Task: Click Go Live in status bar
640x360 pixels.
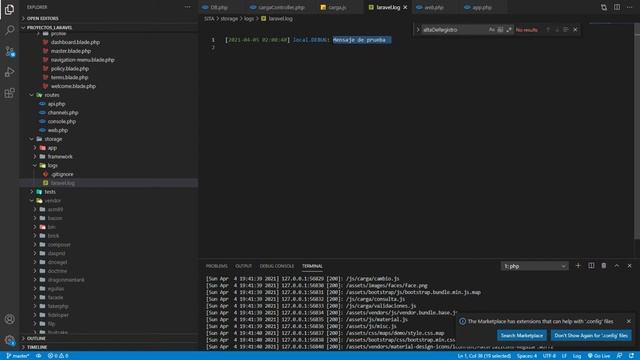Action: [x=599, y=356]
